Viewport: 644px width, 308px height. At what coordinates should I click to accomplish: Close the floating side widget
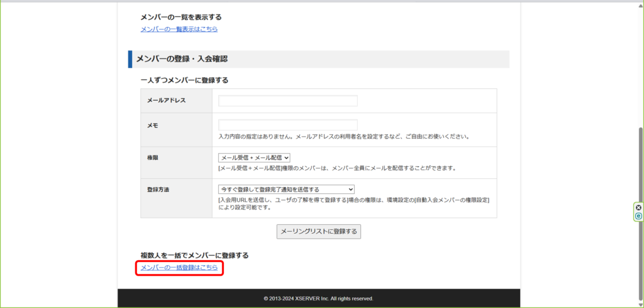click(638, 207)
